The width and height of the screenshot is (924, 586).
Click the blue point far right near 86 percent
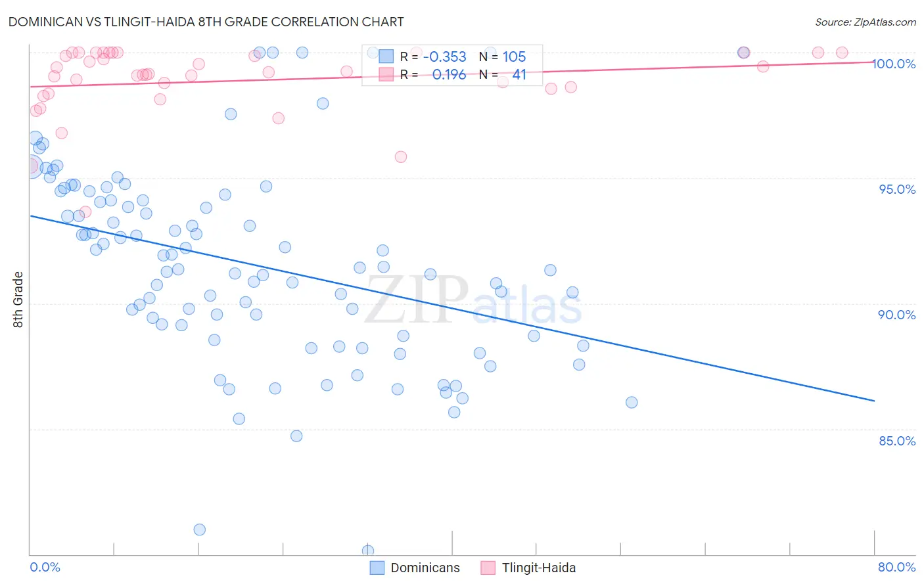coord(632,402)
